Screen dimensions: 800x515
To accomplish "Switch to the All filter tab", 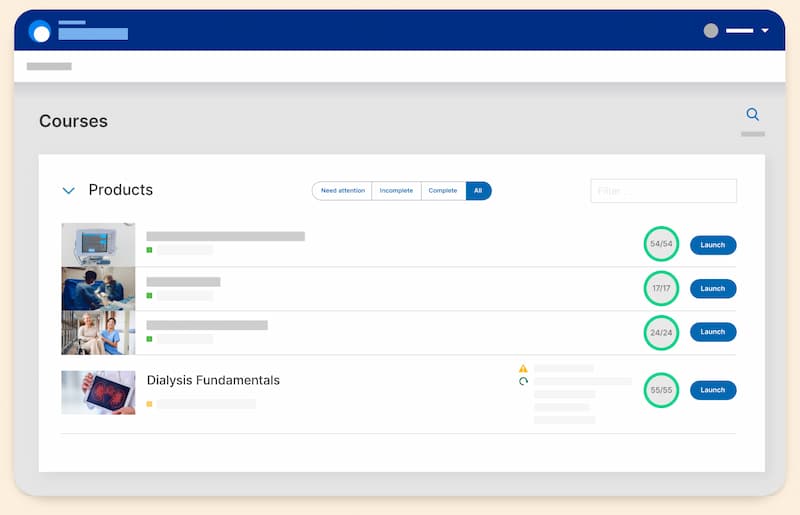I will pos(478,190).
